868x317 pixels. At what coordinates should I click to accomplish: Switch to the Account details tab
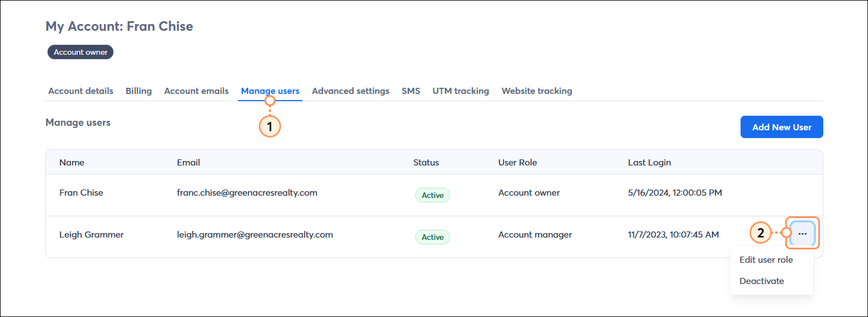coord(80,91)
